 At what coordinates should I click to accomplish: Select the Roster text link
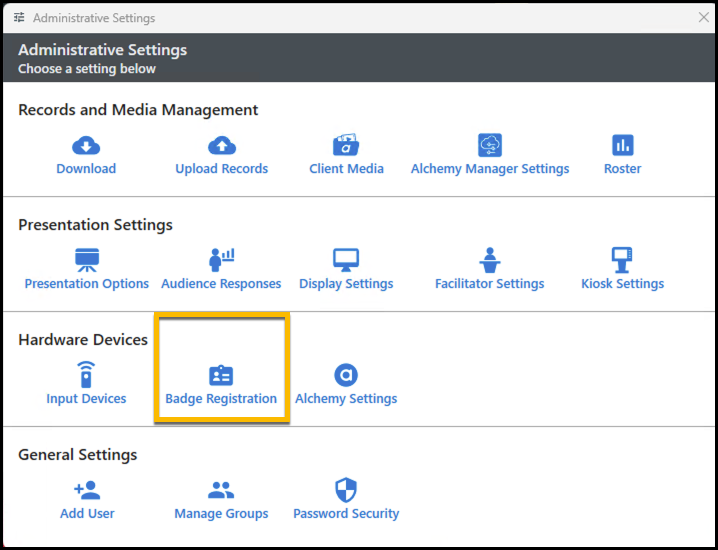[x=623, y=169]
